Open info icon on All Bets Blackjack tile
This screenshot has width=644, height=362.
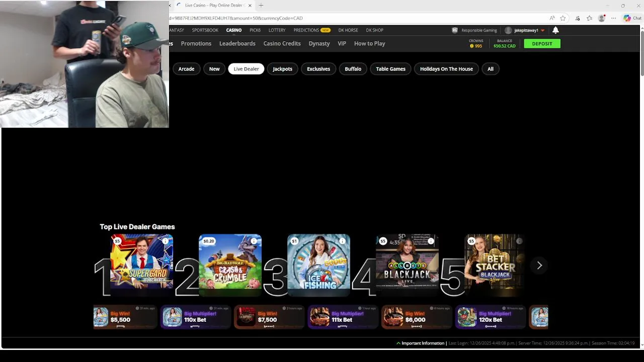click(x=431, y=241)
